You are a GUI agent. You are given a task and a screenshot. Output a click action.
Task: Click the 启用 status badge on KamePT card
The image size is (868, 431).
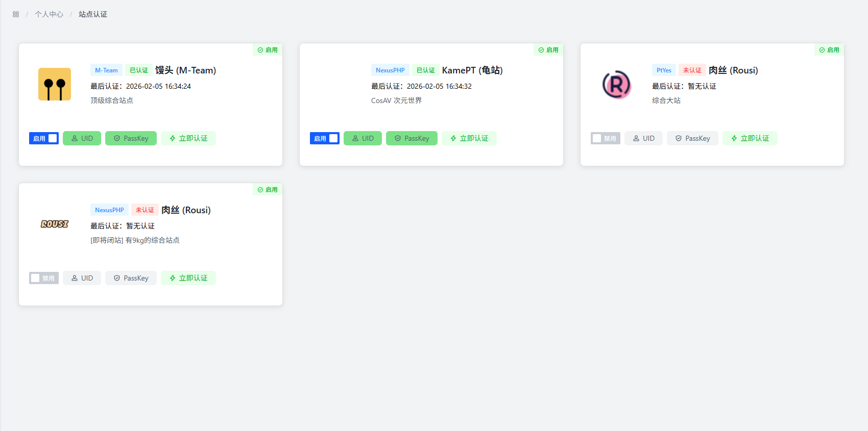click(x=548, y=50)
